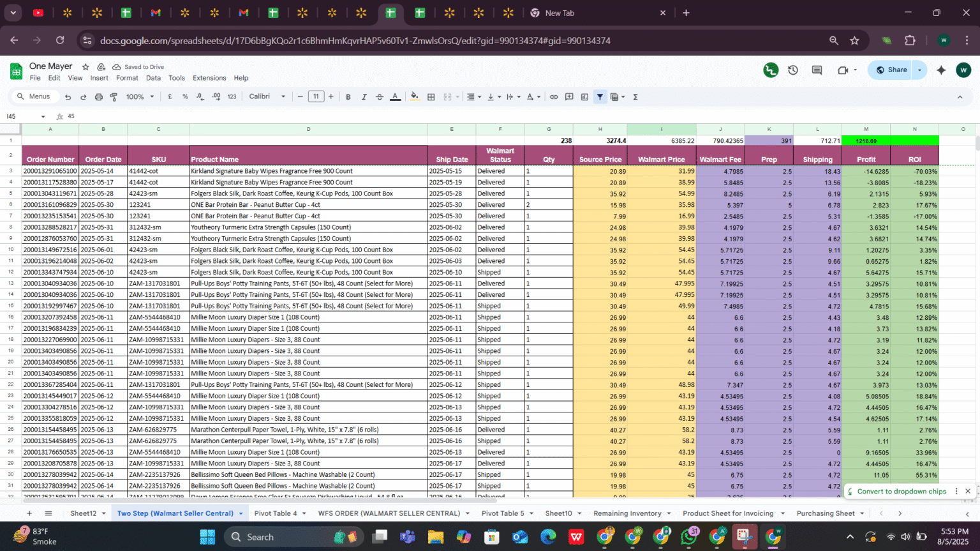Open the borders tool
980x551 pixels.
431,97
